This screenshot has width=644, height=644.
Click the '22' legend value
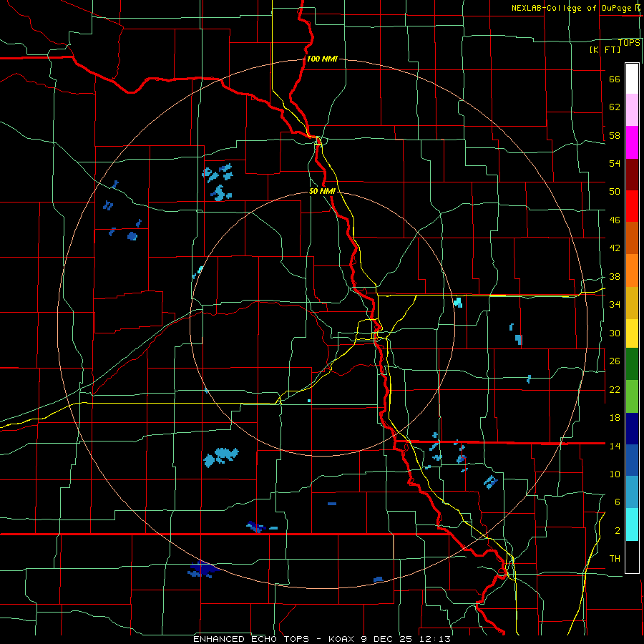click(x=615, y=389)
